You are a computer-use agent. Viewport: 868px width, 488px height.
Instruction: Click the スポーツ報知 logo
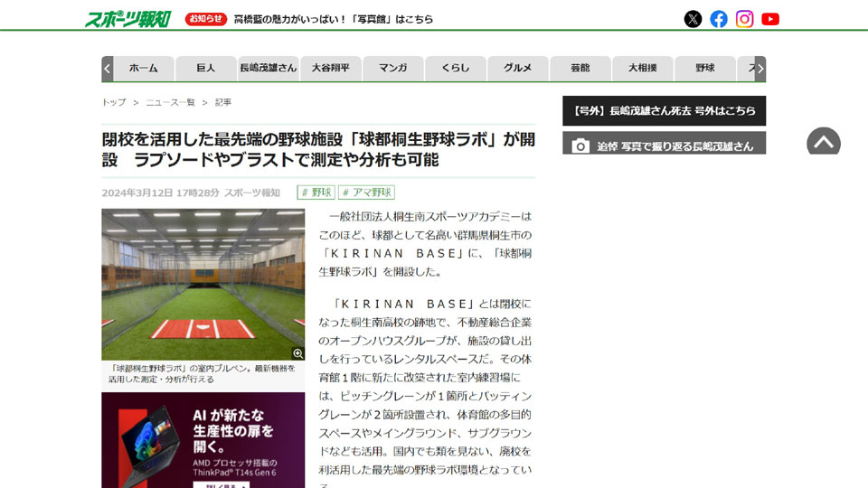pyautogui.click(x=127, y=19)
